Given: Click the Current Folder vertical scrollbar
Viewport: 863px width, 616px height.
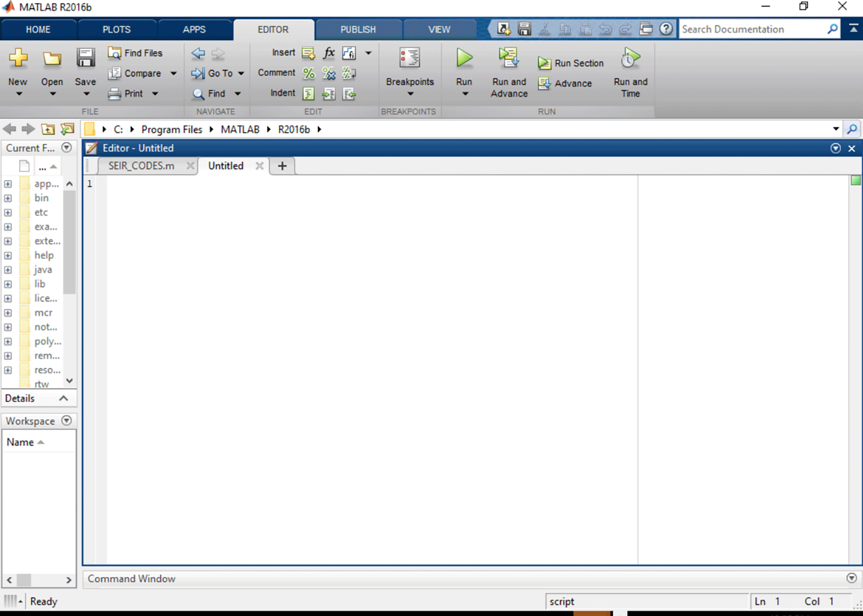Looking at the screenshot, I should pos(70,242).
